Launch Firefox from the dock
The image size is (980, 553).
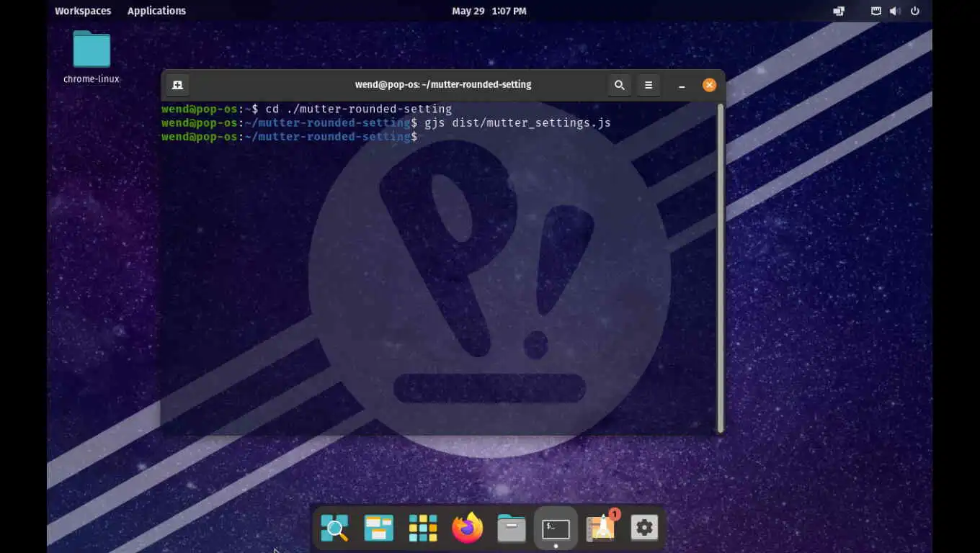[x=467, y=529]
